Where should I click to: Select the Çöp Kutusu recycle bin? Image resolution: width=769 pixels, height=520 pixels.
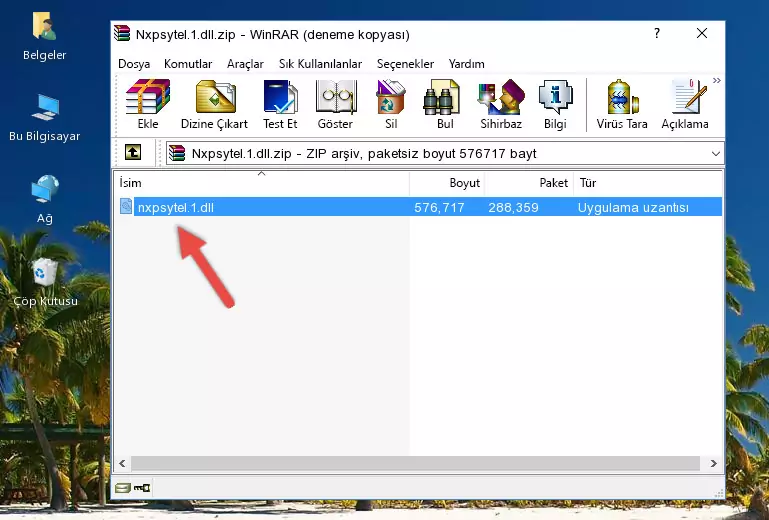(45, 283)
